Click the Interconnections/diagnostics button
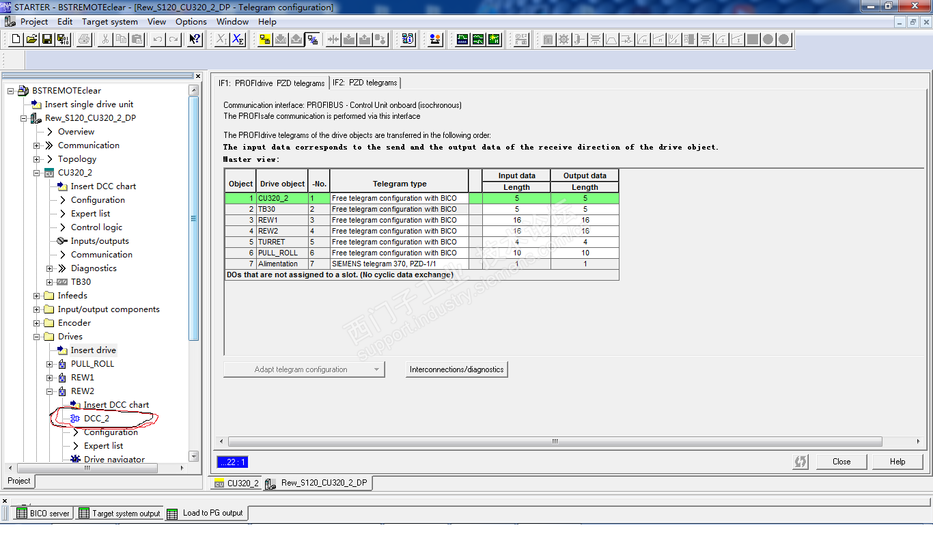The height and width of the screenshot is (560, 933). (x=457, y=369)
